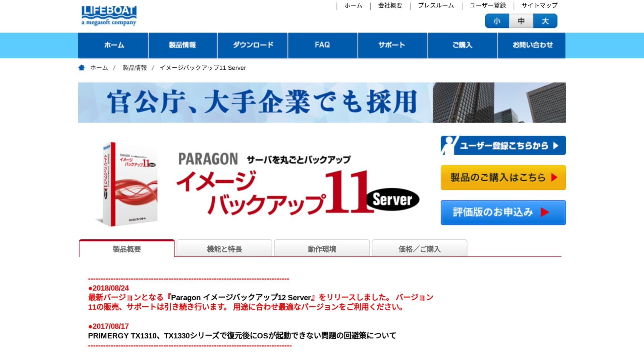Open FAQ navigation menu
The image size is (644, 362).
[323, 45]
